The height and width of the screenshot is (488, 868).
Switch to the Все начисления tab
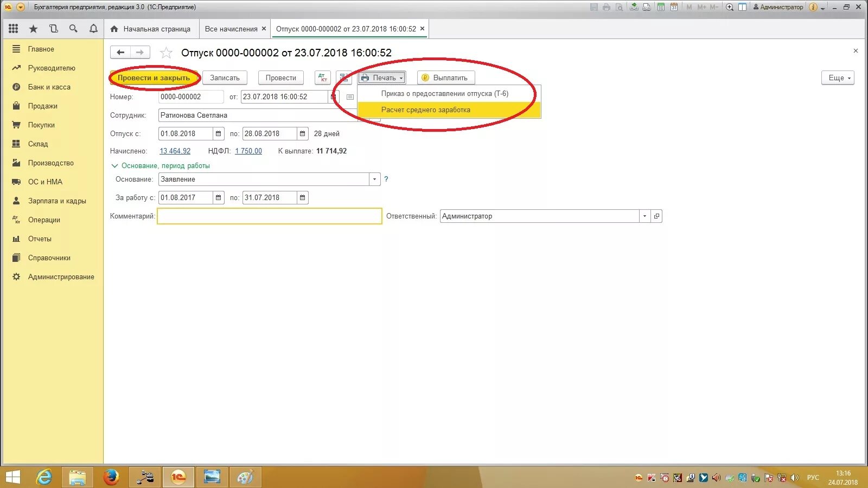tap(231, 29)
